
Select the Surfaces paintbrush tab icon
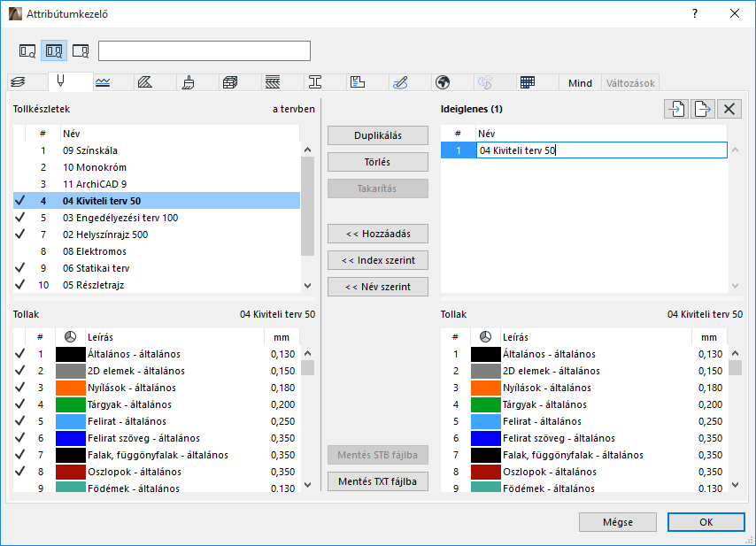pos(189,82)
